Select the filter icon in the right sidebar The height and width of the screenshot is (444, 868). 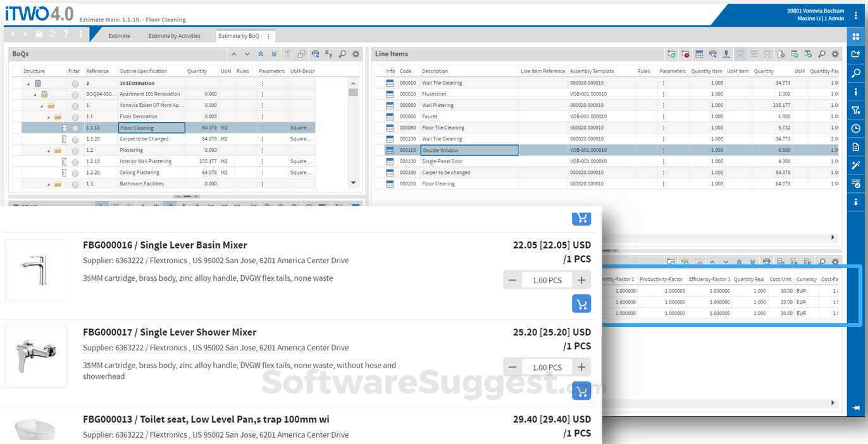click(855, 109)
